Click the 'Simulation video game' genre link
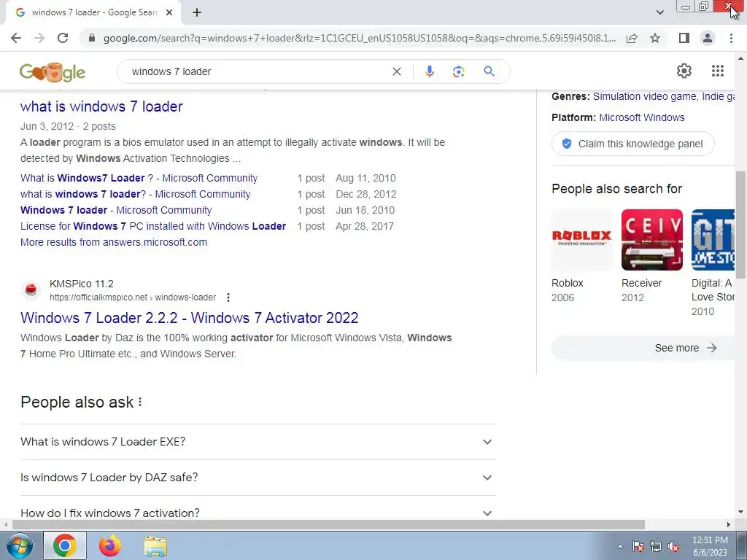This screenshot has width=747, height=560. [x=645, y=96]
